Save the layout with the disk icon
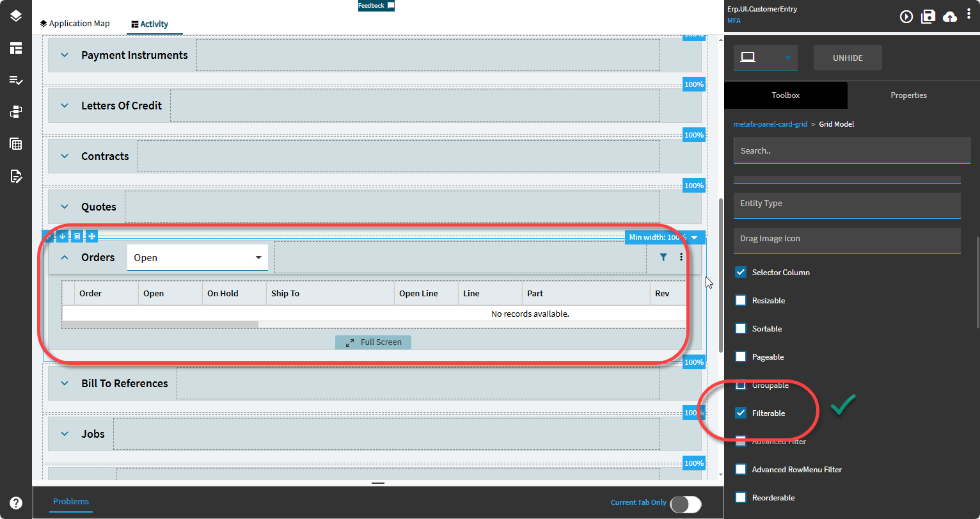 (x=928, y=17)
